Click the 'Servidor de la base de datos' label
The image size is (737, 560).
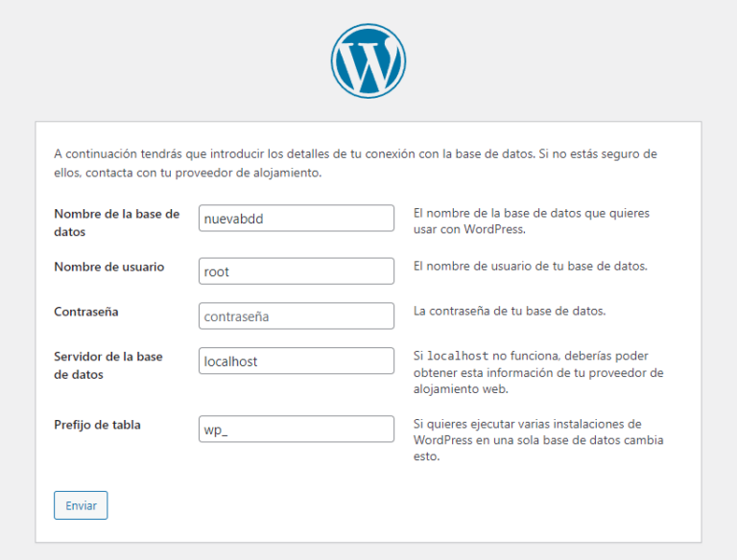click(x=108, y=365)
